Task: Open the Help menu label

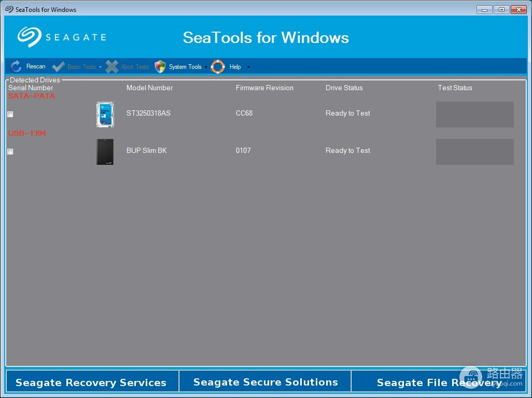Action: coord(235,67)
